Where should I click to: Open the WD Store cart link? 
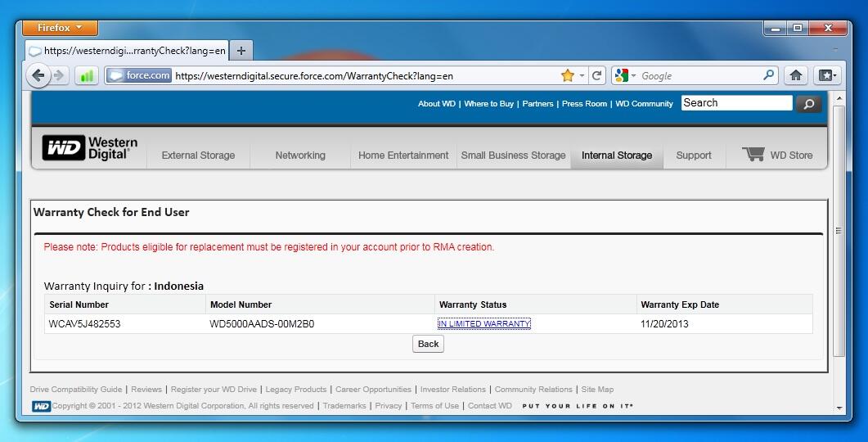(x=777, y=155)
